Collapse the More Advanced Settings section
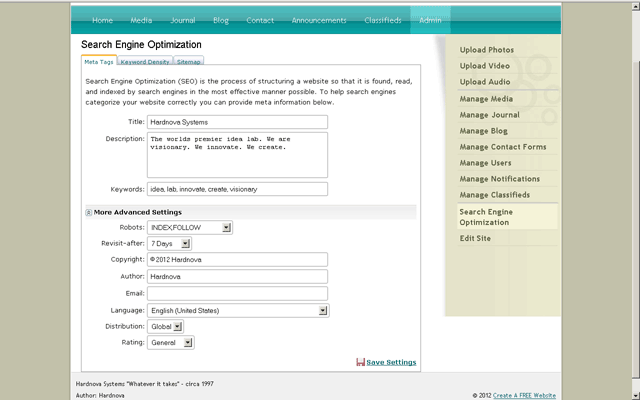This screenshot has height=400, width=640. point(89,212)
